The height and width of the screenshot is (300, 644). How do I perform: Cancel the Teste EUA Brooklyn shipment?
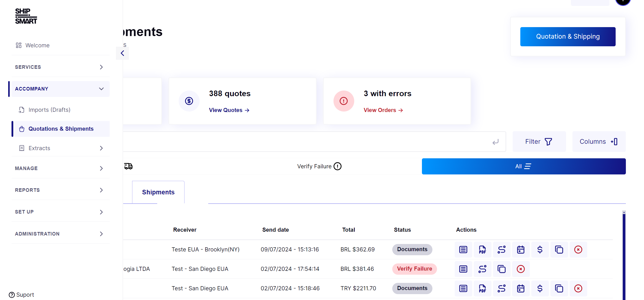(578, 250)
